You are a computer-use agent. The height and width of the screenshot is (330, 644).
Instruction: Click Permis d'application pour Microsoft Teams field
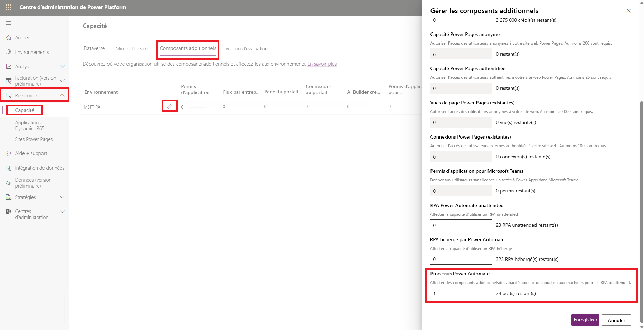point(461,191)
